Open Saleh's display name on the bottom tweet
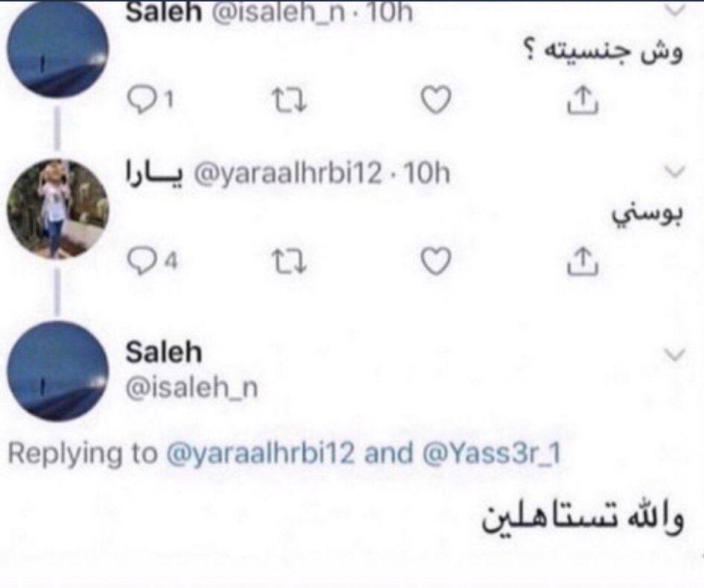The image size is (704, 588). [x=164, y=353]
